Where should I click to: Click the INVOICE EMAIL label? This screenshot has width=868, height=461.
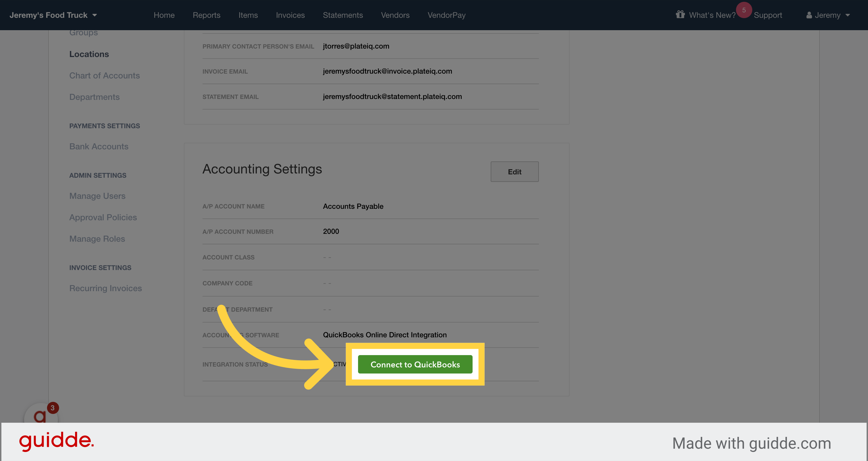click(x=225, y=72)
